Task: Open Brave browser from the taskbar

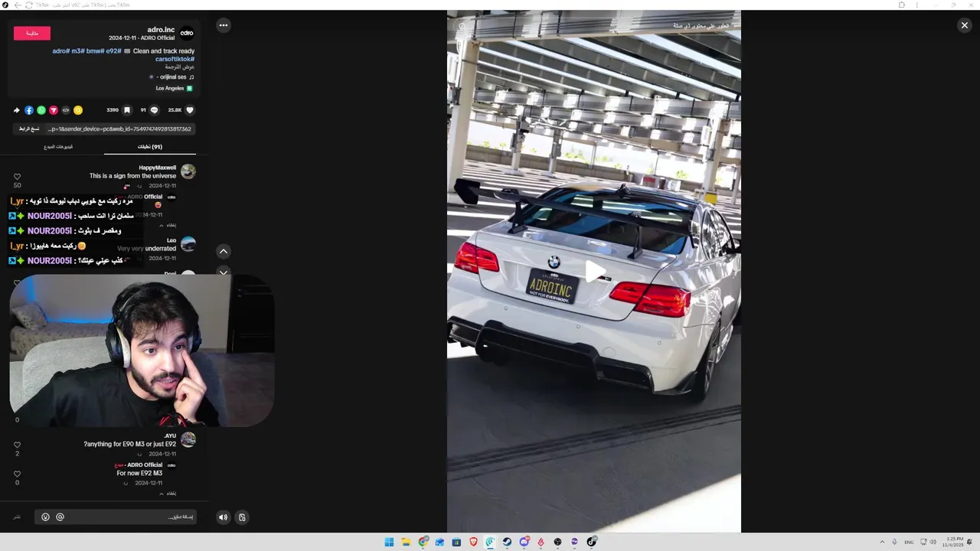Action: click(x=473, y=542)
